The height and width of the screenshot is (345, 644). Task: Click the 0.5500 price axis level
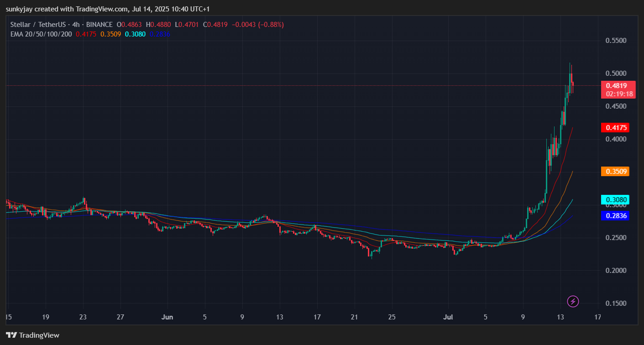(616, 41)
